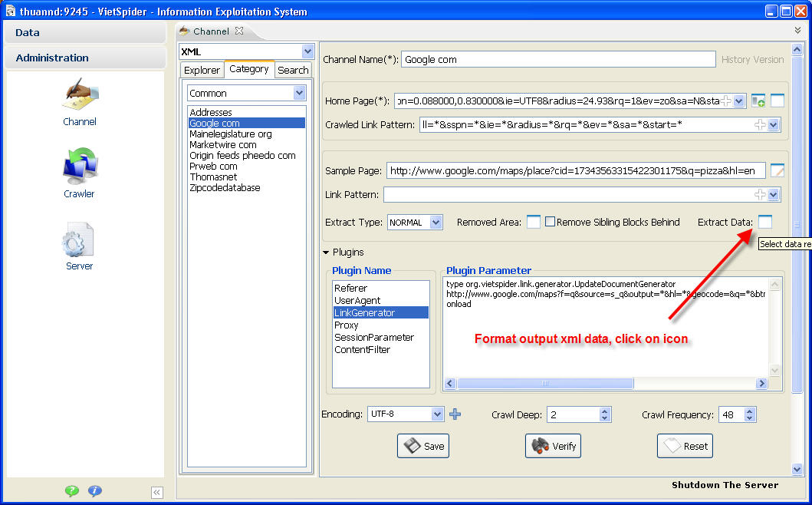Enable Remove Sibling Blocks Behind checkbox
Viewport: 812px width, 505px height.
pos(551,222)
